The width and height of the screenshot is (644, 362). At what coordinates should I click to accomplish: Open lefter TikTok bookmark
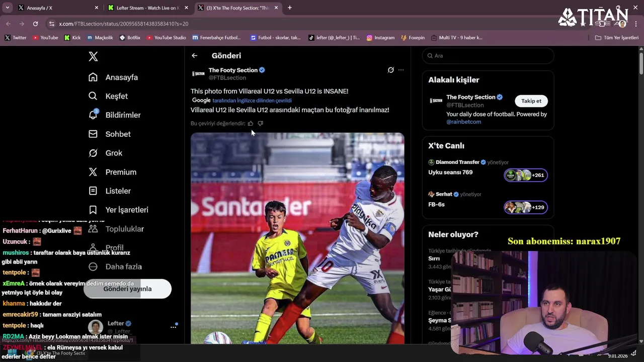point(334,38)
